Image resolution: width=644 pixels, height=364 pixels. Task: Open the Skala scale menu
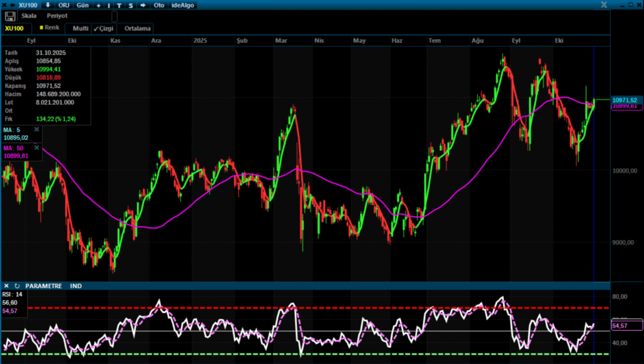[29, 16]
